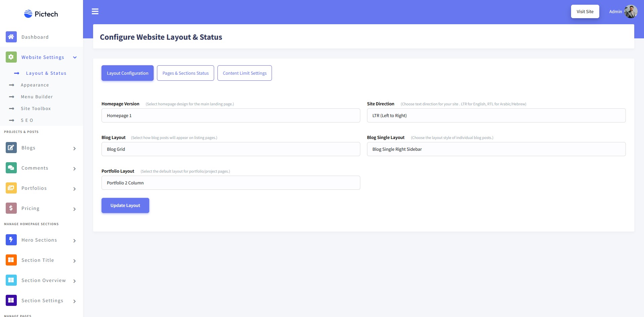
Task: Open Menu Builder submenu item
Action: (x=37, y=97)
